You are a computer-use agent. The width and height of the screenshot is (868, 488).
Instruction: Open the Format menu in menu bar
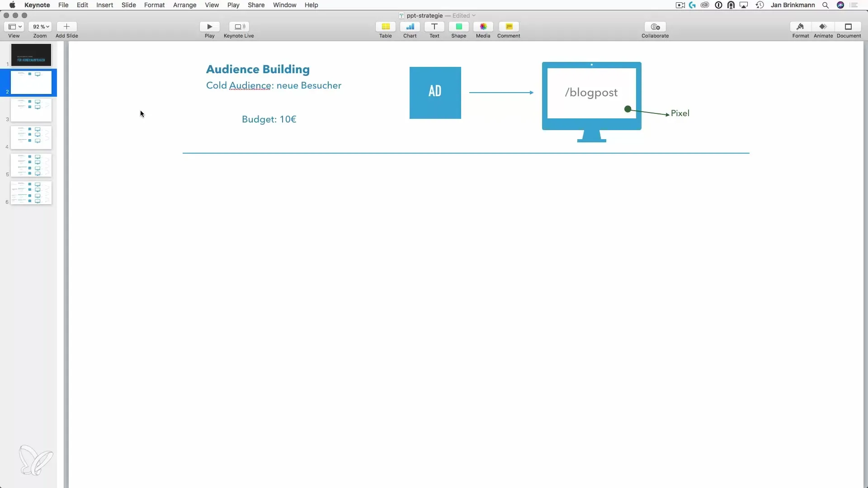click(154, 5)
